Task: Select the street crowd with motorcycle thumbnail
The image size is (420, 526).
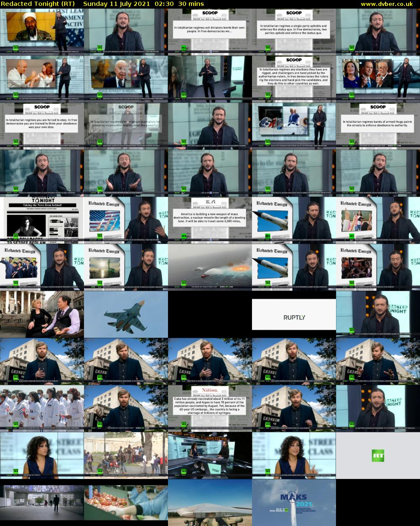Action: pos(126,455)
